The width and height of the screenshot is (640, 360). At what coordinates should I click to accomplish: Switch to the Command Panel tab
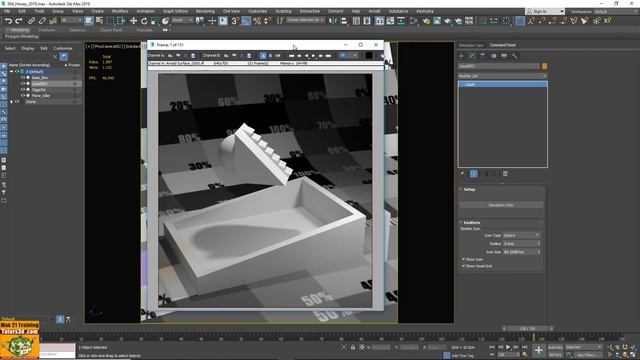pyautogui.click(x=503, y=45)
